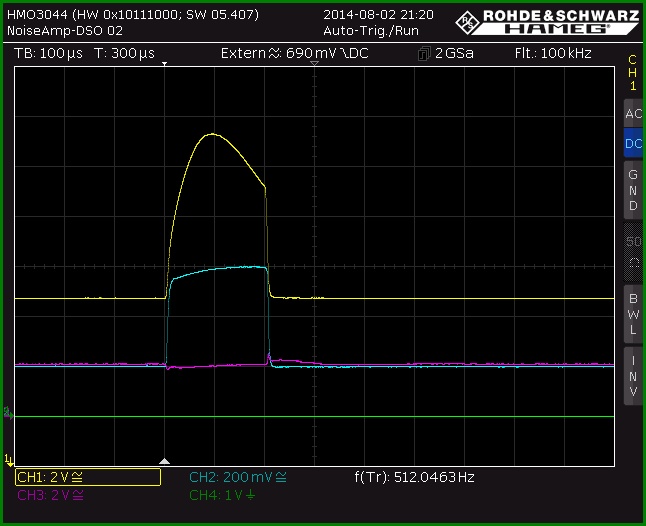Click the trigger time marker triangle at top
Screen dimensions: 646x526
click(x=164, y=64)
